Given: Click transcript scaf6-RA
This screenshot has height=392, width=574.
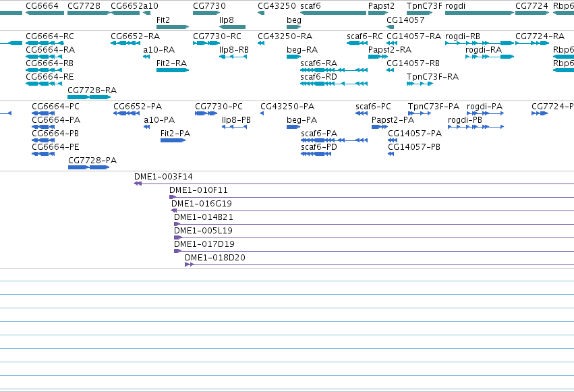Looking at the screenshot, I should point(334,70).
